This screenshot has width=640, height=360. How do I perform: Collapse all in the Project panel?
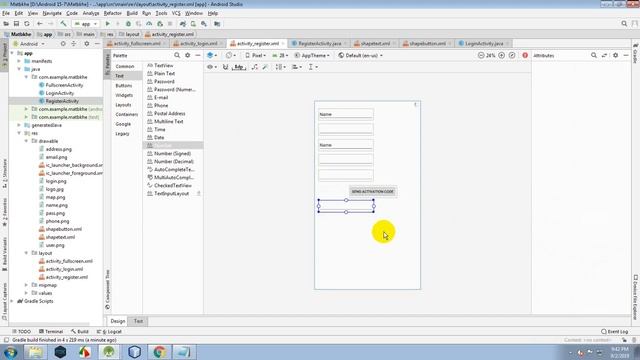74,44
